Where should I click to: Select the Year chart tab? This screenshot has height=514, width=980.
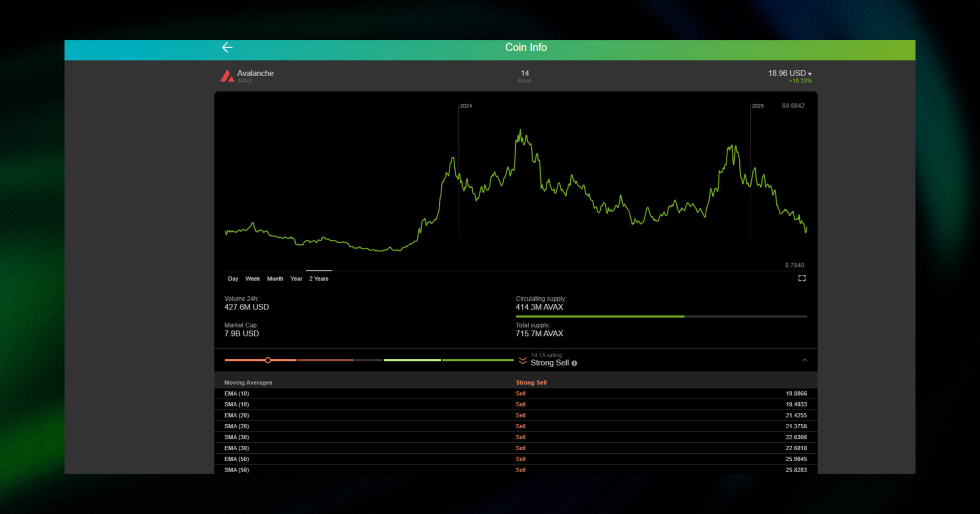[x=296, y=278]
